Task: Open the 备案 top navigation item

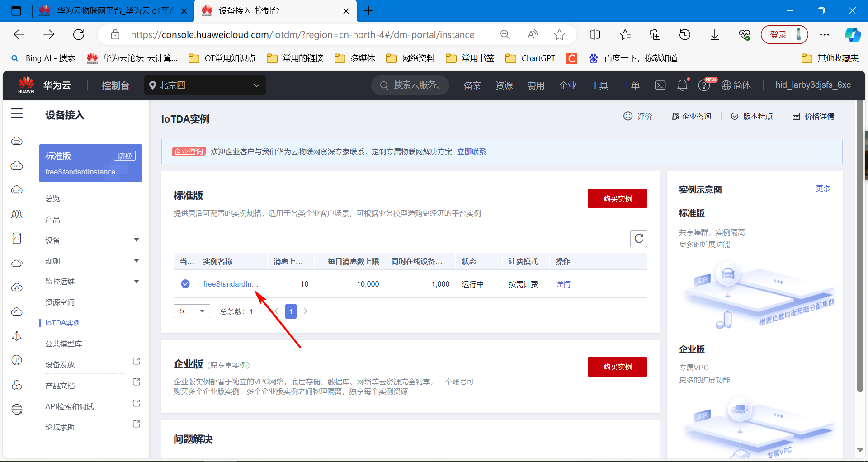Action: [x=472, y=85]
